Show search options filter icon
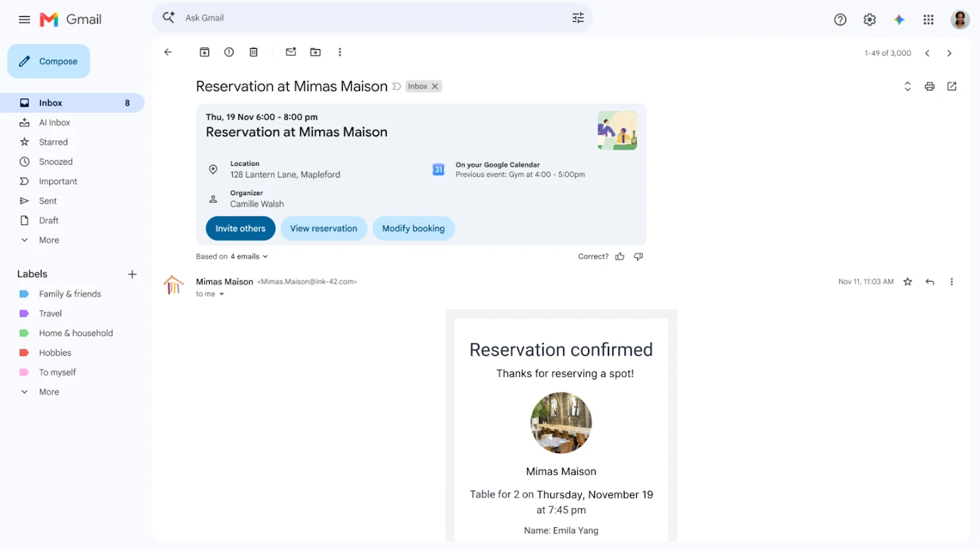Image resolution: width=980 pixels, height=551 pixels. [x=578, y=18]
